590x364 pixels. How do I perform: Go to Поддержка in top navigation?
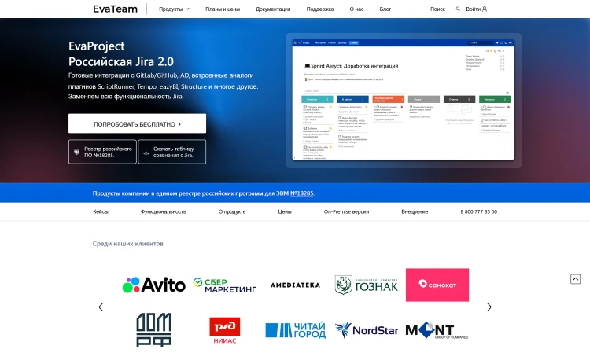(320, 9)
